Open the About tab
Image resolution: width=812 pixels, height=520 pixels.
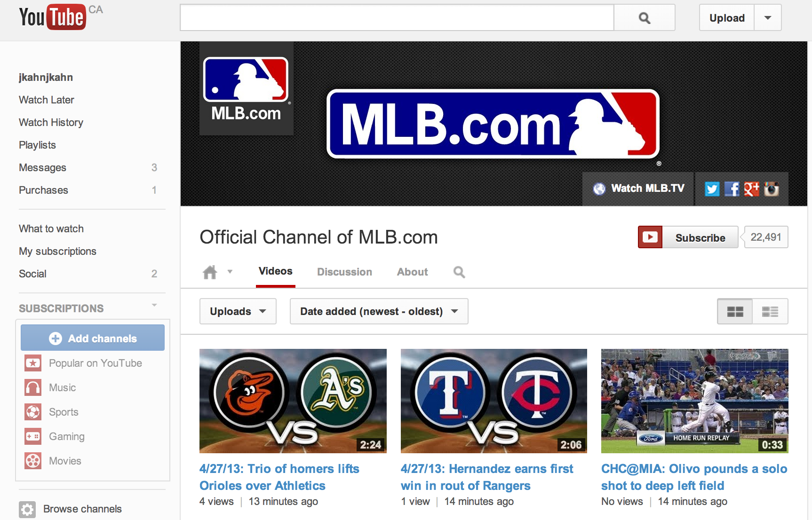coord(412,272)
